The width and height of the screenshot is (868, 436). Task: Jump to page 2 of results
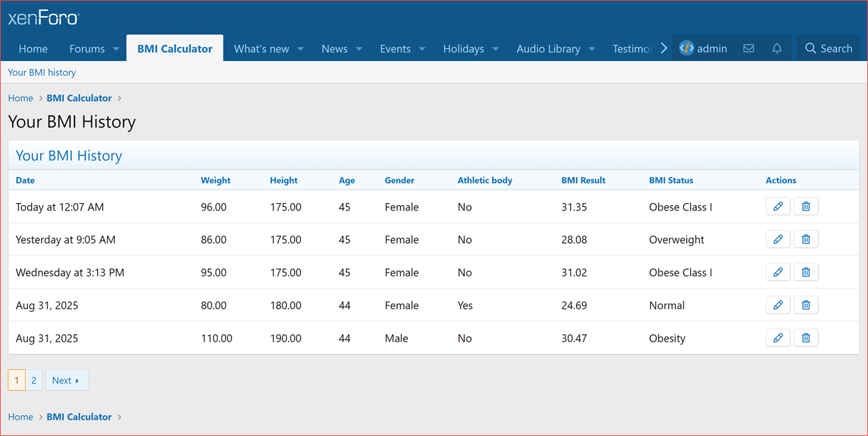click(33, 380)
